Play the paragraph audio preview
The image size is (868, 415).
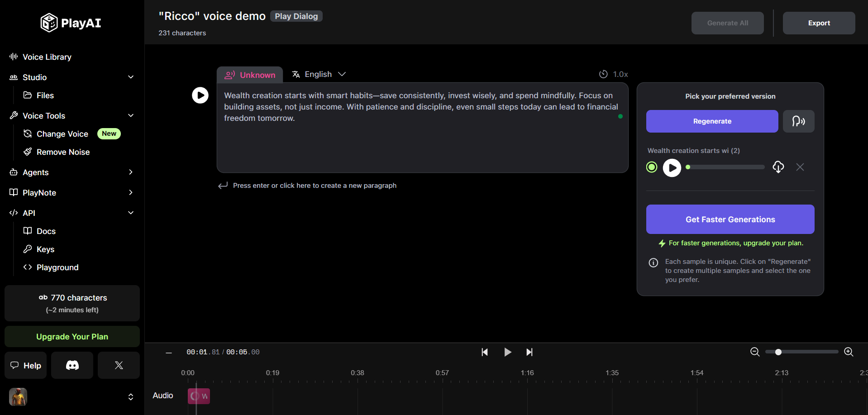(200, 95)
